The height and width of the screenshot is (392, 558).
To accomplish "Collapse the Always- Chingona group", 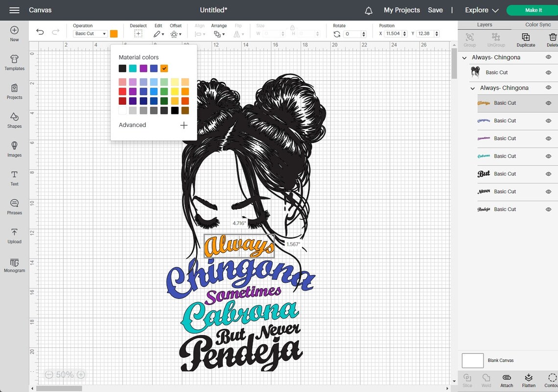I will coord(464,57).
